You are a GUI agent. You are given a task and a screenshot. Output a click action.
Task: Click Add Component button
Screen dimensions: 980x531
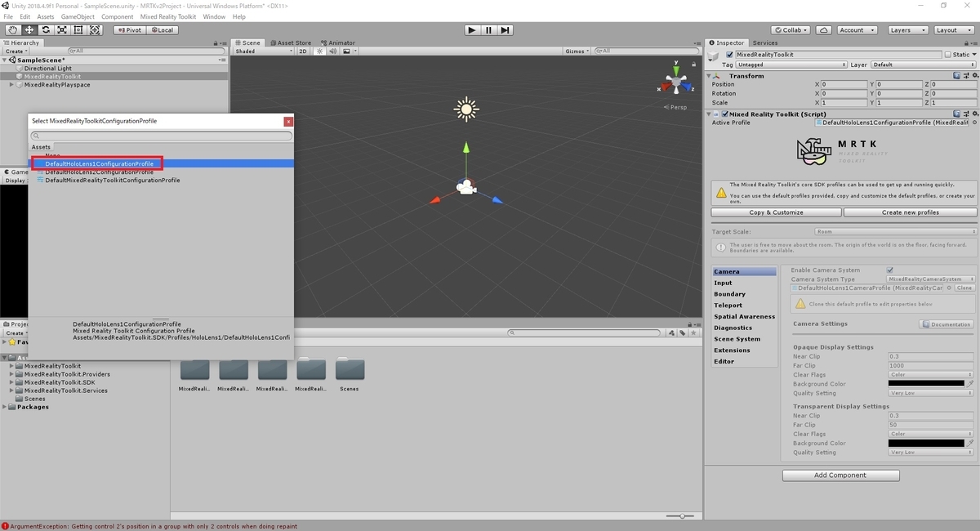[840, 475]
